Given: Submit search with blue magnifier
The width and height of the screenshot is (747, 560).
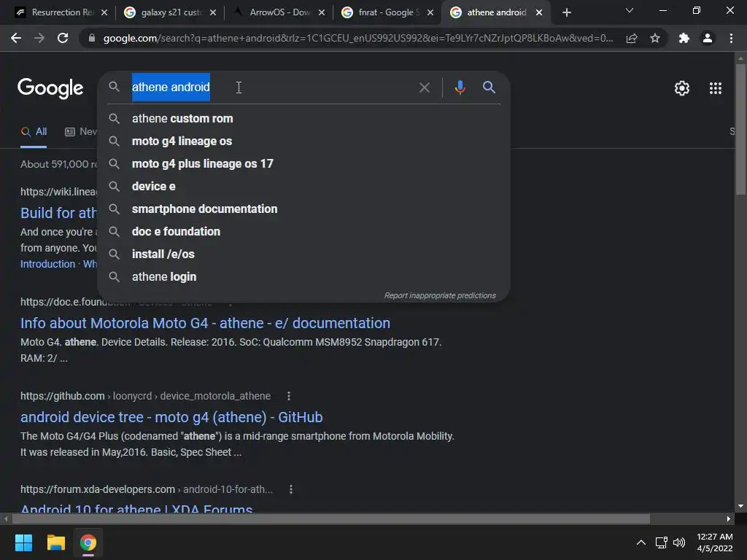Looking at the screenshot, I should tap(489, 87).
